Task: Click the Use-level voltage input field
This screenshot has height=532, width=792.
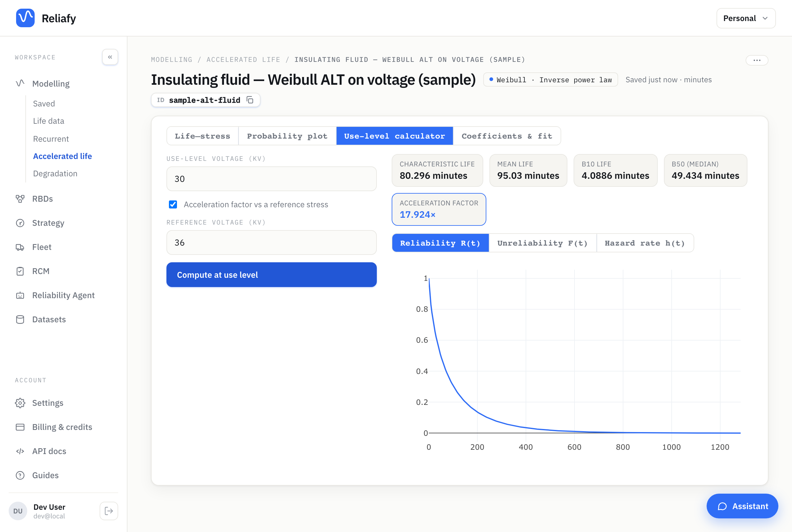Action: [271, 179]
